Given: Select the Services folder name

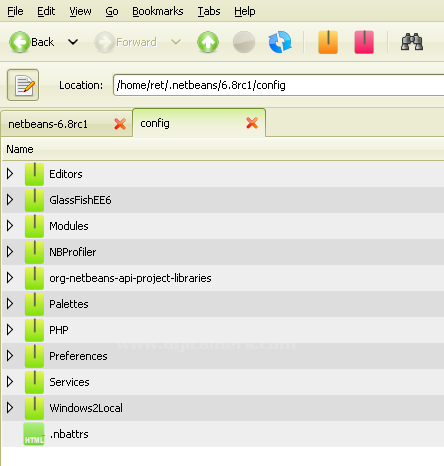Looking at the screenshot, I should pyautogui.click(x=69, y=382).
